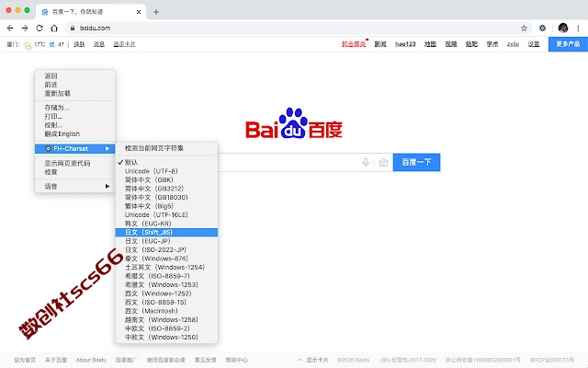The image size is (588, 368).
Task: Select 土耳其文 (Windows-1254) charset
Action: click(166, 268)
